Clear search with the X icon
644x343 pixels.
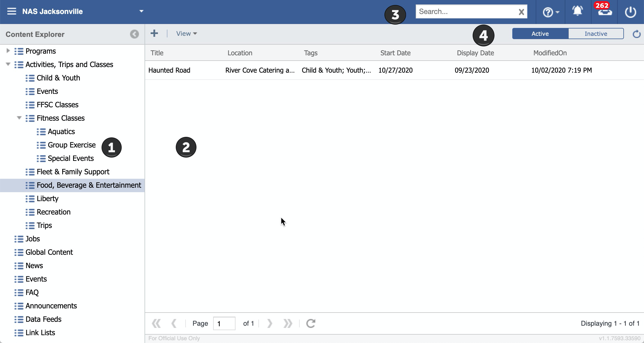pos(521,12)
